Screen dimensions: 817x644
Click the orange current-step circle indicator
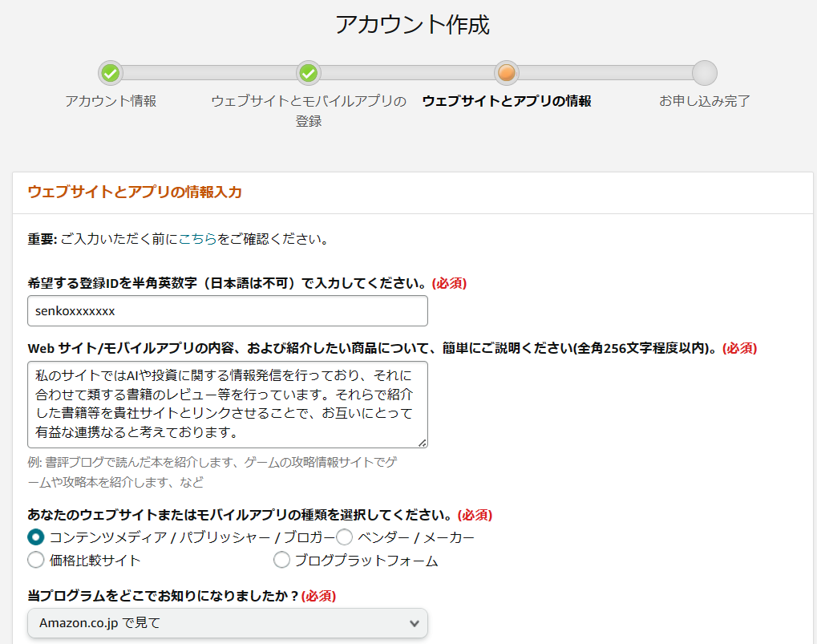[506, 73]
